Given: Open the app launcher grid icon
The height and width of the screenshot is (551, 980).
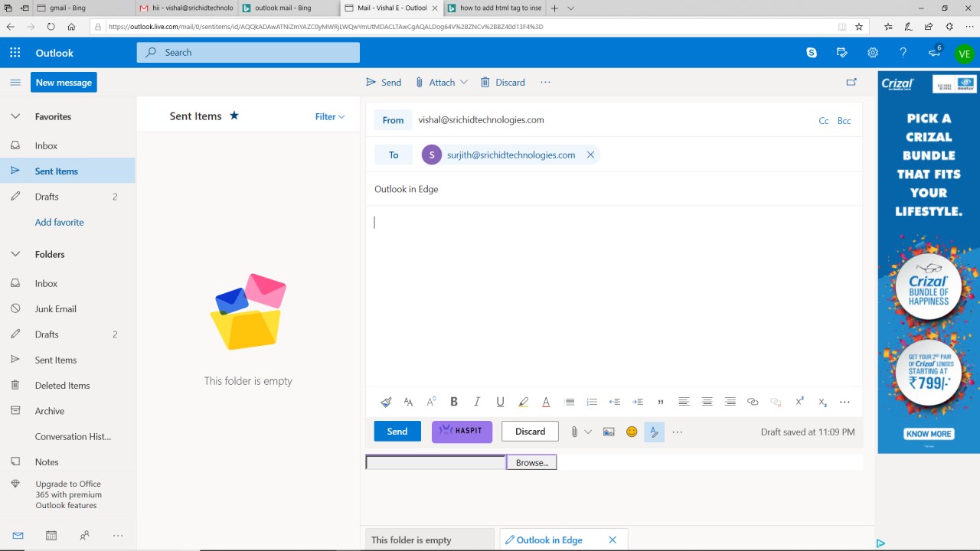Looking at the screenshot, I should (x=15, y=53).
